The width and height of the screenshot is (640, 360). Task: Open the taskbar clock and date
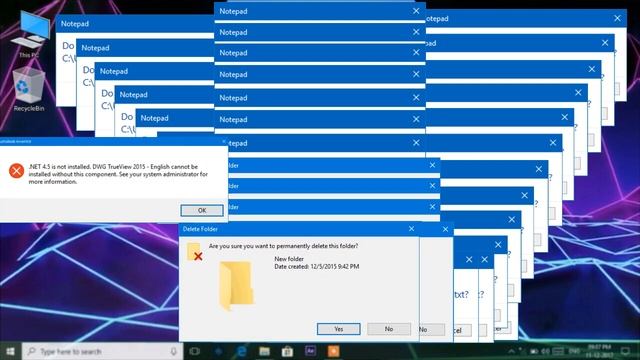coord(599,351)
